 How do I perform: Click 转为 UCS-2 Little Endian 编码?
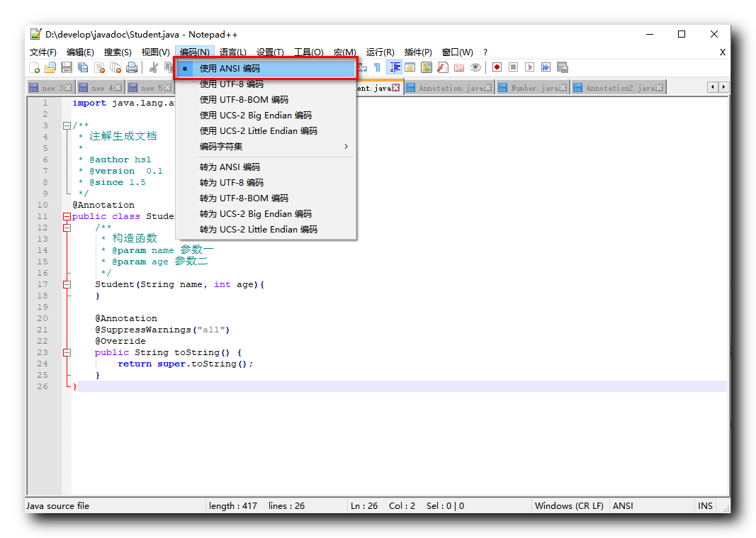pos(266,229)
